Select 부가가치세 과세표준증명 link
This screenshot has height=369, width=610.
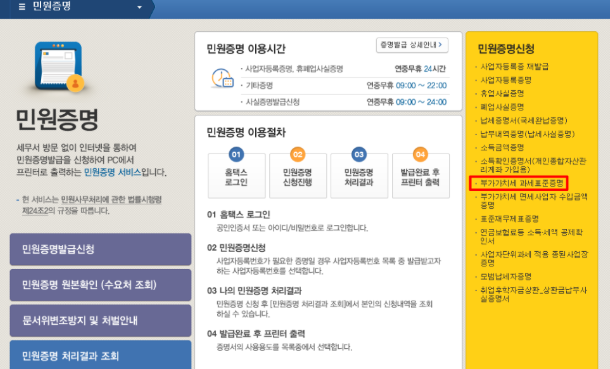[521, 183]
